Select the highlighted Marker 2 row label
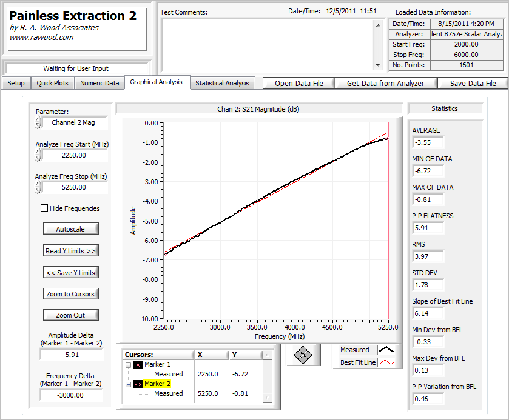This screenshot has height=420, width=509. point(157,384)
